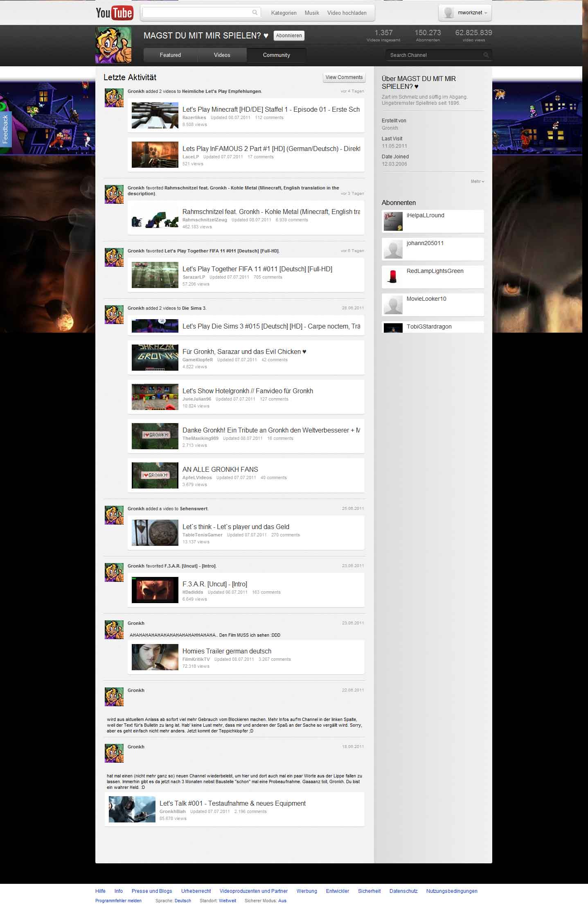The width and height of the screenshot is (588, 919).
Task: Open the mworkznet account dropdown
Action: [485, 13]
